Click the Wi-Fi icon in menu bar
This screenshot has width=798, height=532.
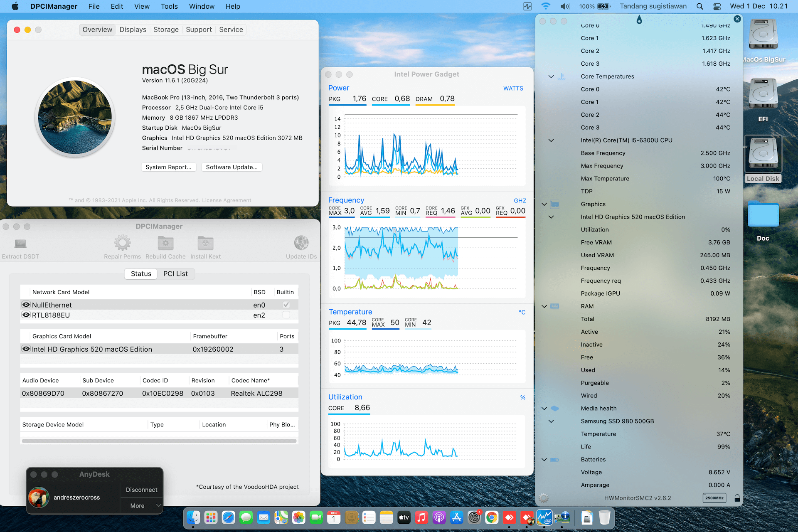pyautogui.click(x=546, y=6)
